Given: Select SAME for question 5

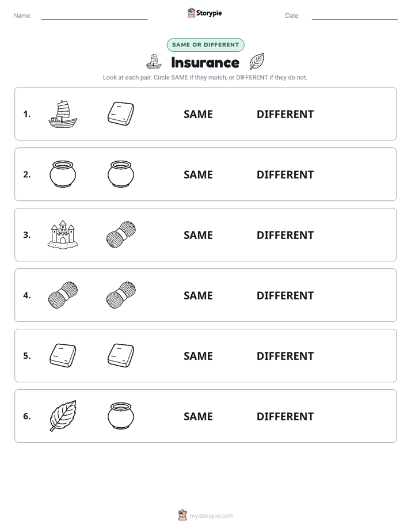Looking at the screenshot, I should tap(198, 356).
